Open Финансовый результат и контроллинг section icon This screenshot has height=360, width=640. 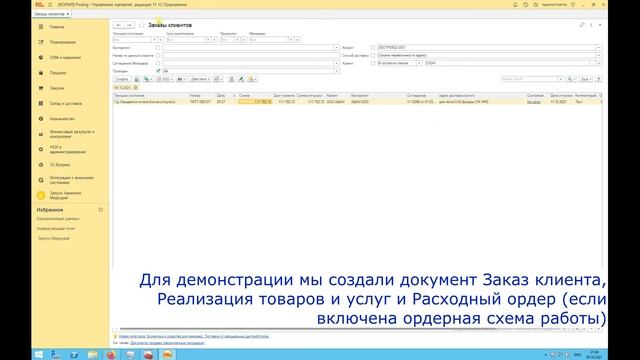point(41,134)
